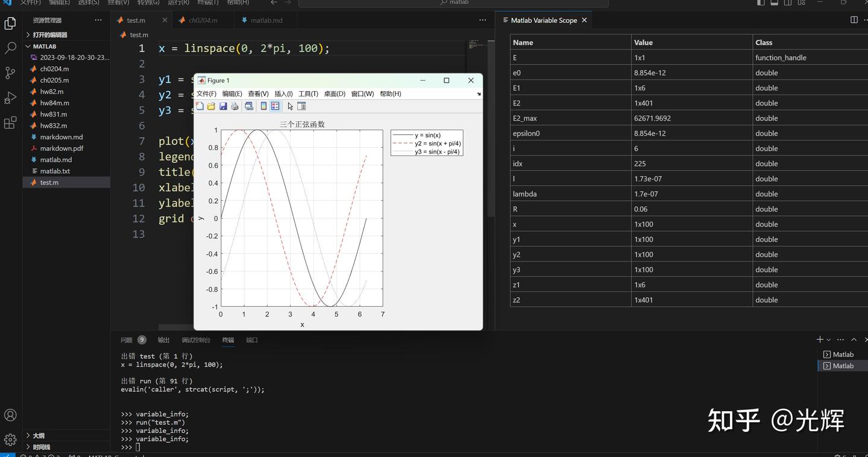
Task: Open the 插入(I) menu in Figure 1
Action: pos(283,93)
